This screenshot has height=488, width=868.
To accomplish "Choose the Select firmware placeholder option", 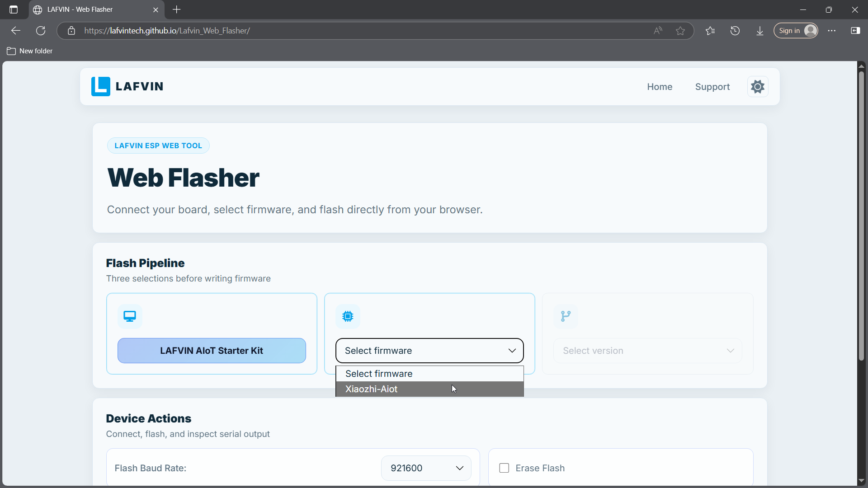I will [x=429, y=374].
